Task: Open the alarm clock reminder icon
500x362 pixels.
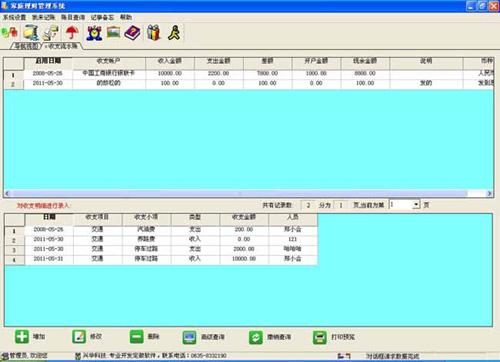Action: pyautogui.click(x=94, y=33)
